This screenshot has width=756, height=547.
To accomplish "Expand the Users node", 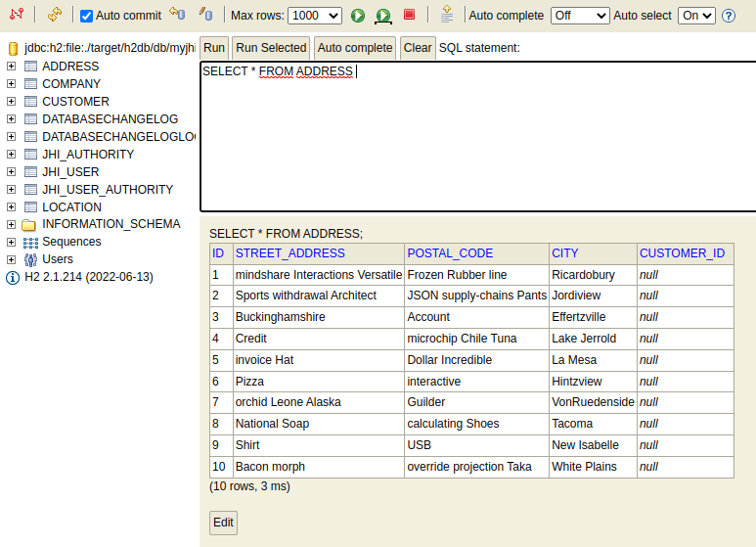I will pyautogui.click(x=11, y=260).
